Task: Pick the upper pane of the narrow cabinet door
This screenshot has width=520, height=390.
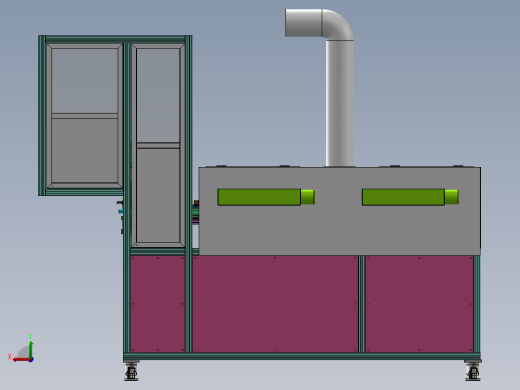Action: (x=158, y=96)
